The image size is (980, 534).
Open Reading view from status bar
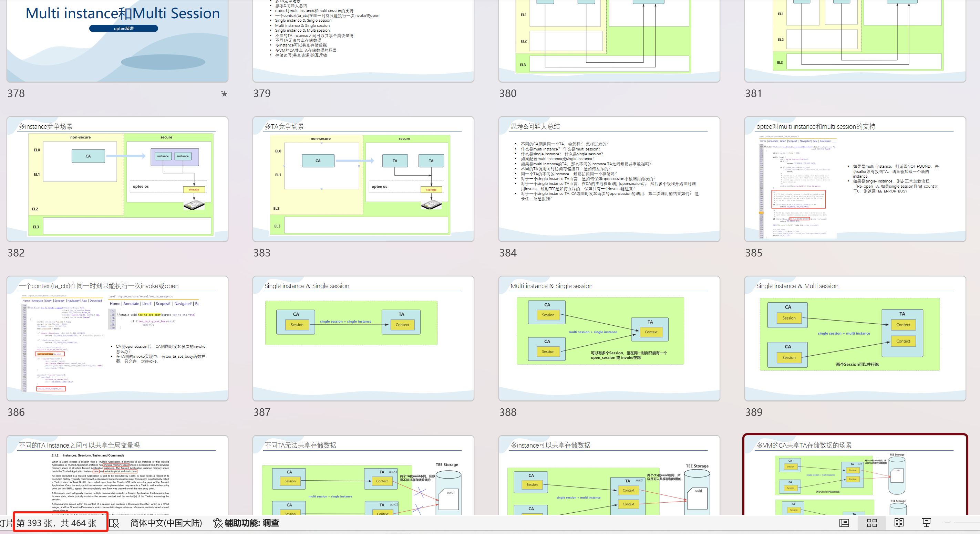(899, 523)
